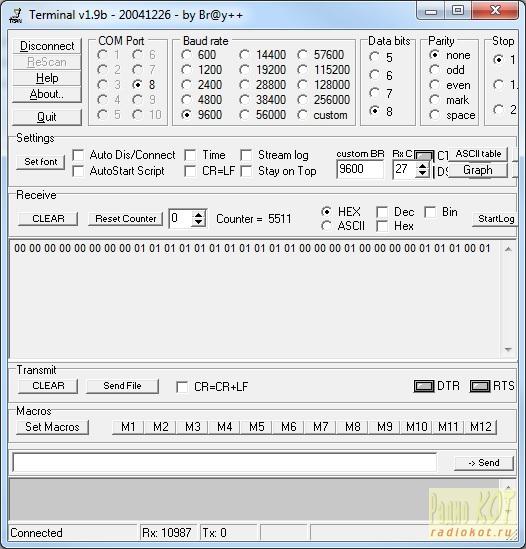
Task: Decrease the receive counter stepper value
Action: click(x=199, y=223)
